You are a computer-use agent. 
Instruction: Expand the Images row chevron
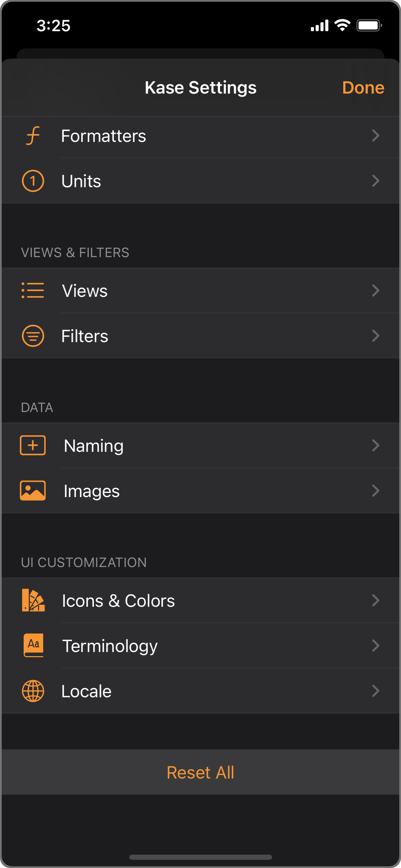(376, 491)
